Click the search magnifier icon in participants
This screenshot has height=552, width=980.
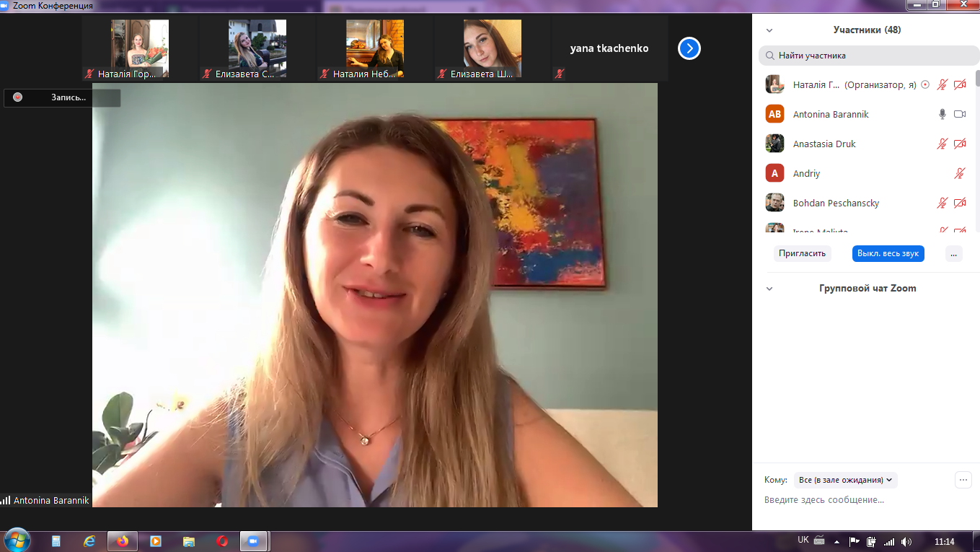tap(770, 56)
